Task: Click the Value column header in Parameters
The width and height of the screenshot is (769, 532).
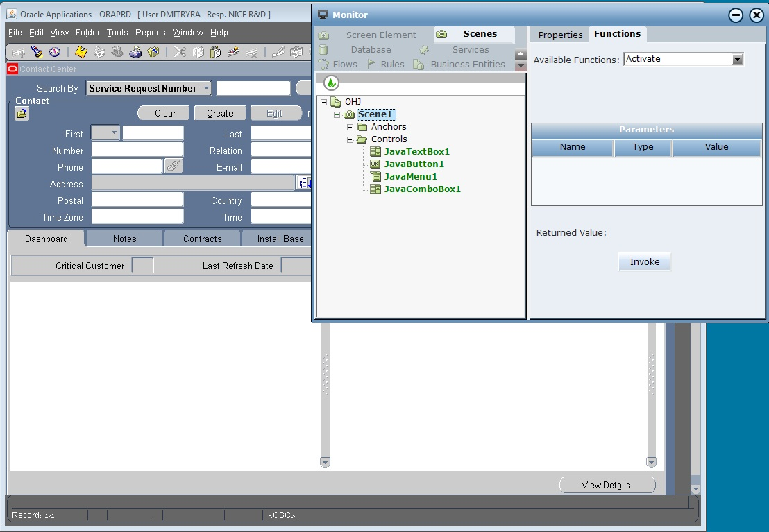Action: [x=716, y=147]
